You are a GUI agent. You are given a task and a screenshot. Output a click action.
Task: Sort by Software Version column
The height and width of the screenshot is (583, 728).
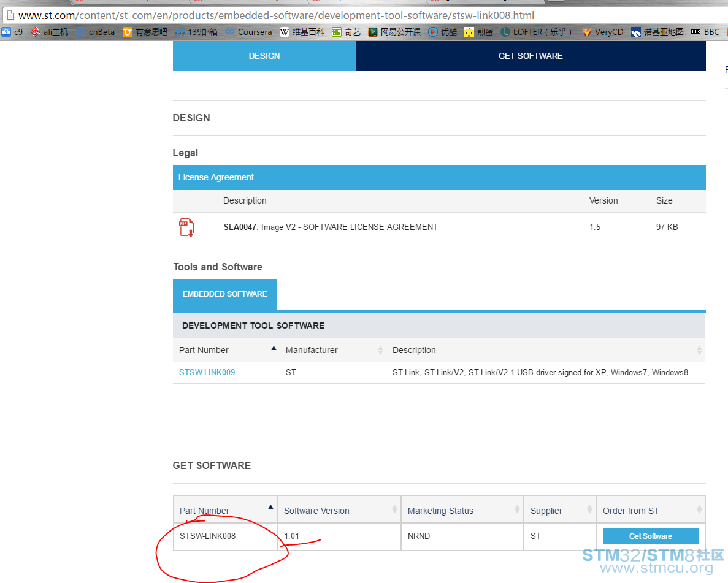(339, 509)
